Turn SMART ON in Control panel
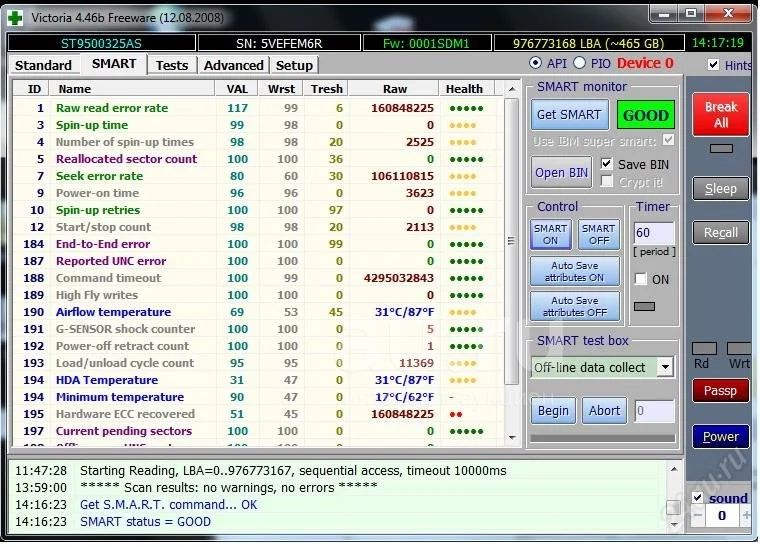Image resolution: width=760 pixels, height=547 pixels. coord(550,235)
